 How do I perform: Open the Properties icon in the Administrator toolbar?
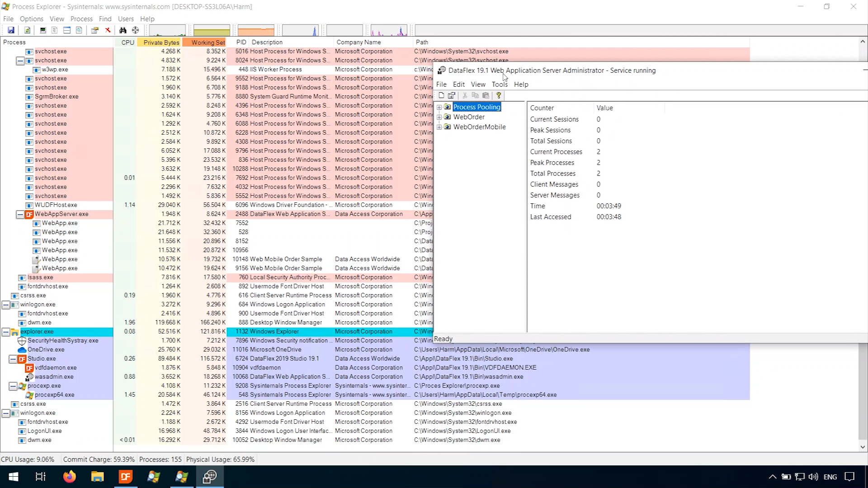pos(451,95)
